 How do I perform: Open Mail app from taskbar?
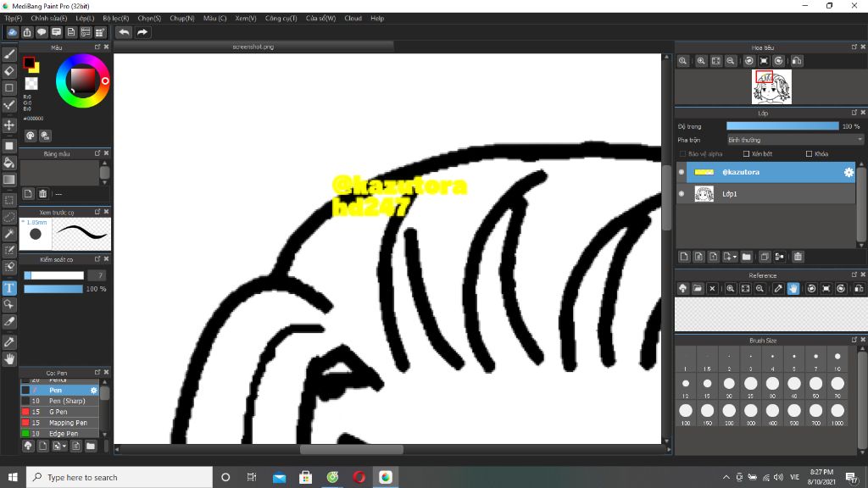pos(279,477)
